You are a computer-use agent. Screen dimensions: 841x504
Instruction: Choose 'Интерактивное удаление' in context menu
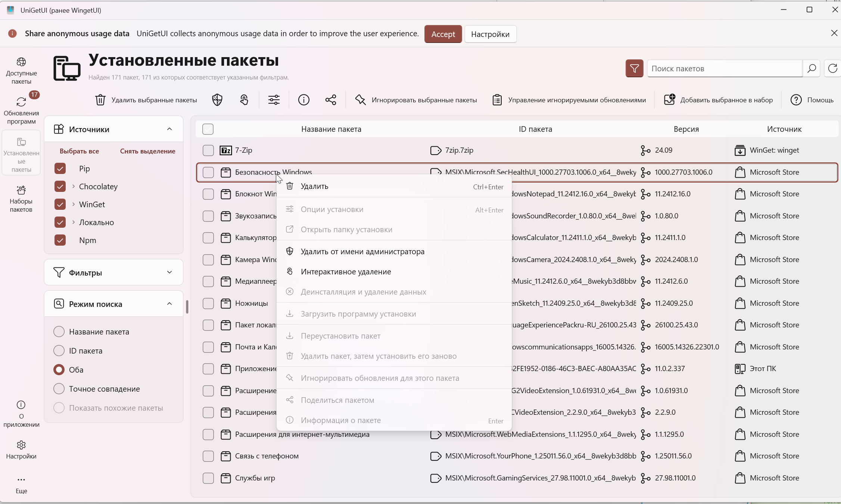(346, 271)
